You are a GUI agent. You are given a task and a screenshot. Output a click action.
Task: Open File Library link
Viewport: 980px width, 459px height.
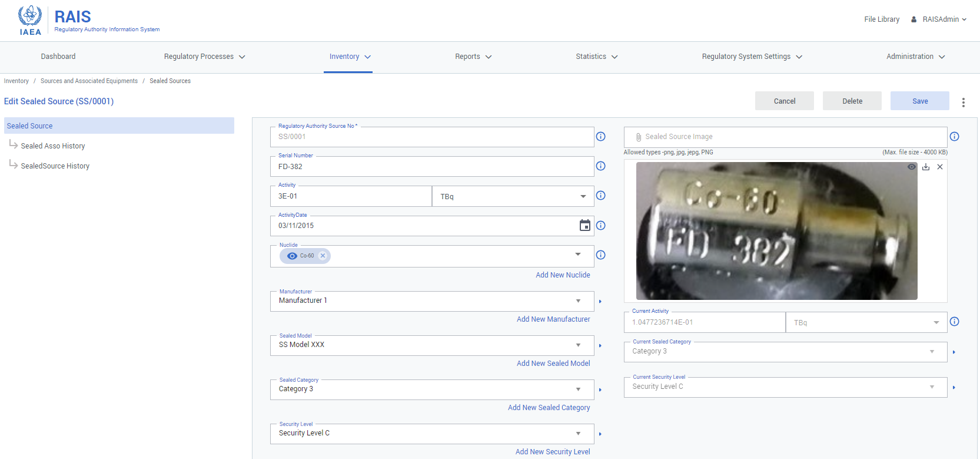coord(882,19)
